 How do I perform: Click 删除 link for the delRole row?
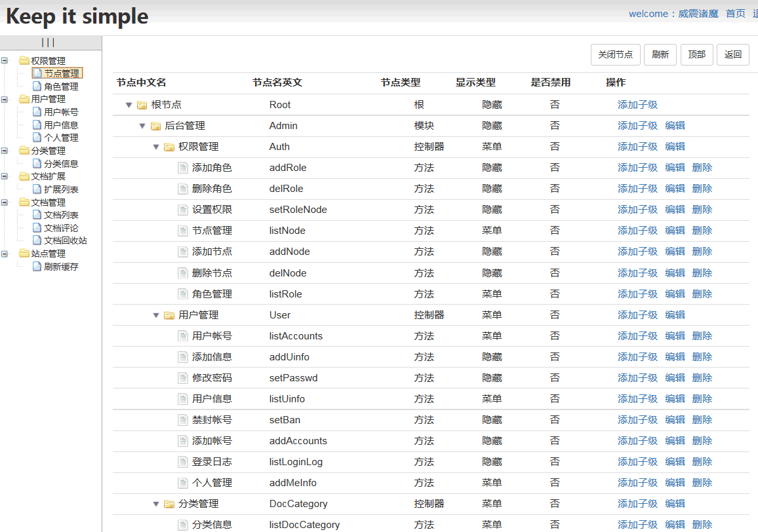[x=702, y=189]
